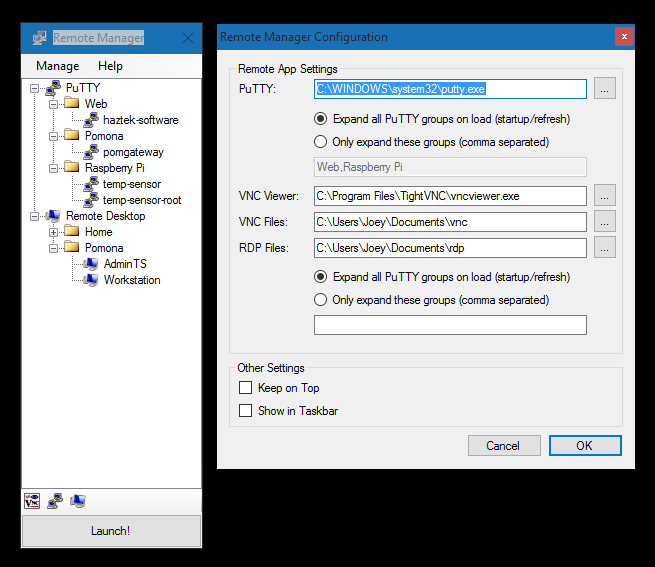655x567 pixels.
Task: Cancel the configuration dialog
Action: 504,445
